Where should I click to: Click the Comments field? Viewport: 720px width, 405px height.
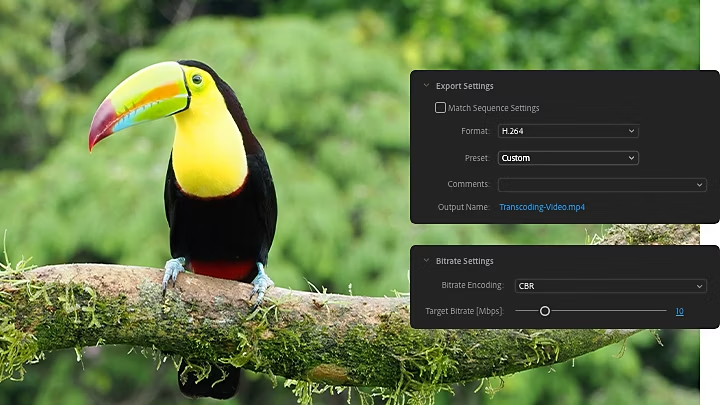point(602,185)
